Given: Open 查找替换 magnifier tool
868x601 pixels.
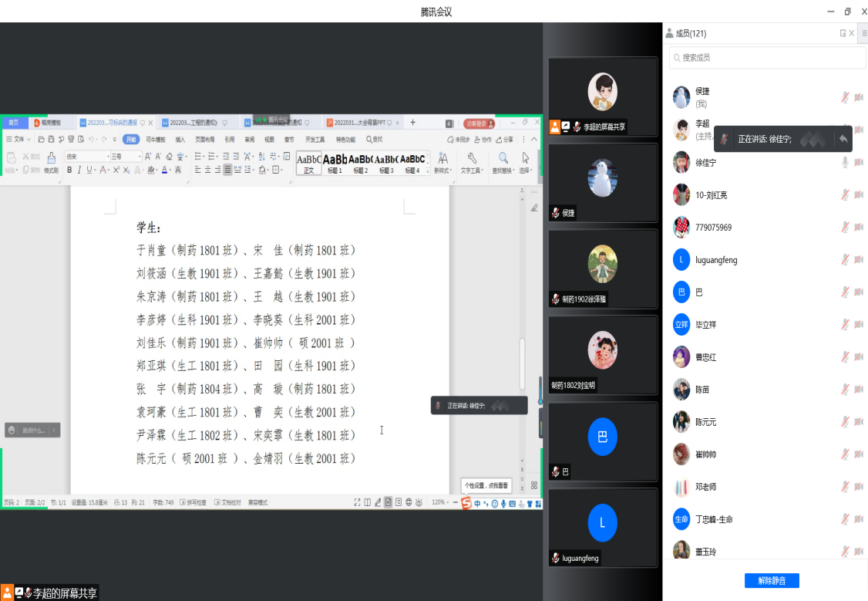Looking at the screenshot, I should pyautogui.click(x=503, y=158).
